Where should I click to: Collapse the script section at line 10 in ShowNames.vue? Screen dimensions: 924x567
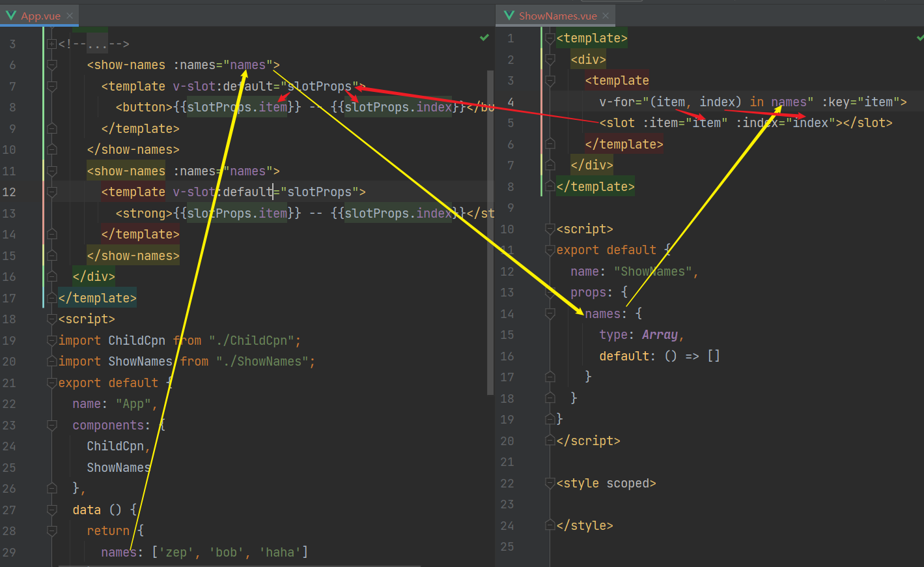click(x=550, y=229)
